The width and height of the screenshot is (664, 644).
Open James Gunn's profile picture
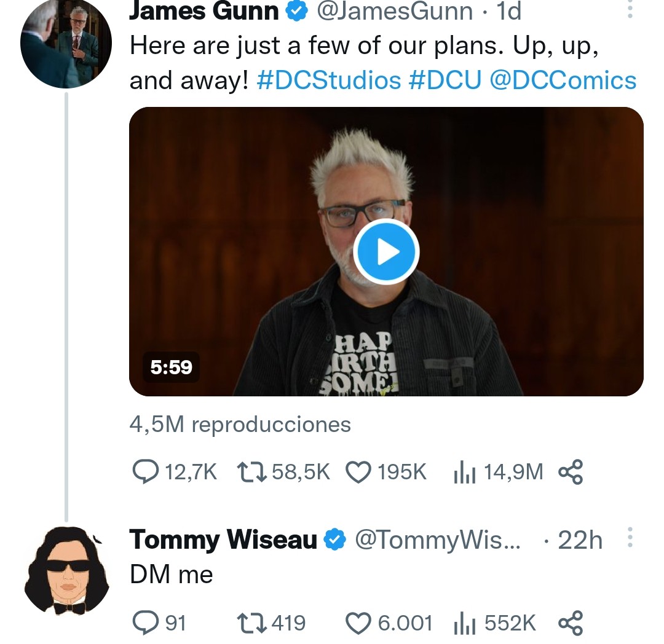coord(66,43)
